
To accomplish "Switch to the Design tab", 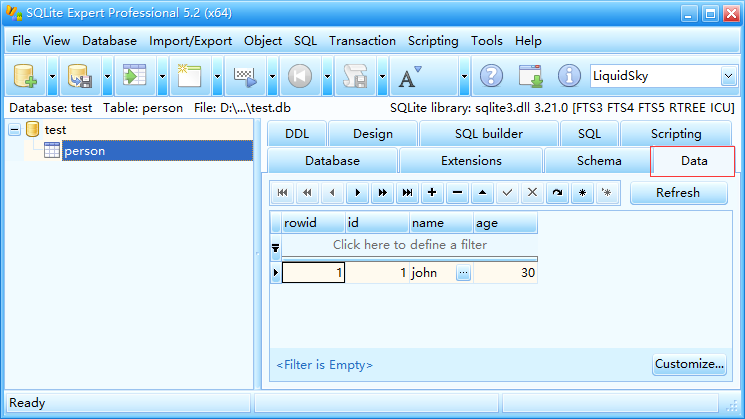I will click(x=373, y=133).
